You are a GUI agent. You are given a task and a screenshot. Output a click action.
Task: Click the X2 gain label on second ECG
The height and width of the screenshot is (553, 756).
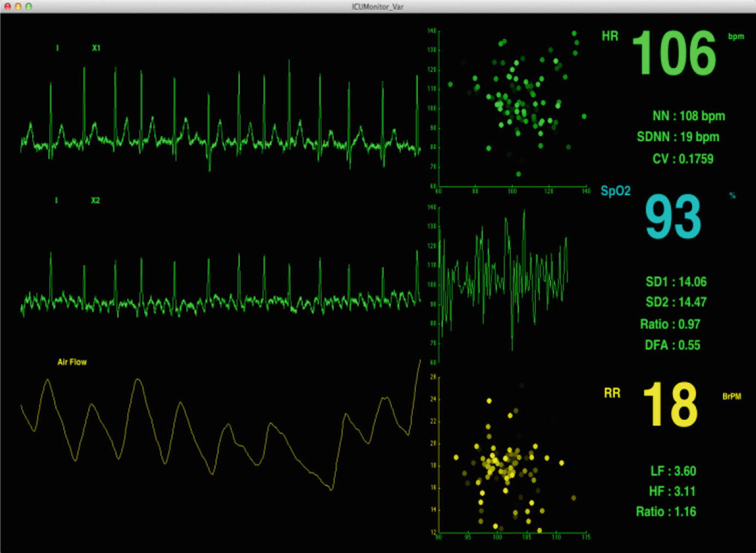point(95,200)
